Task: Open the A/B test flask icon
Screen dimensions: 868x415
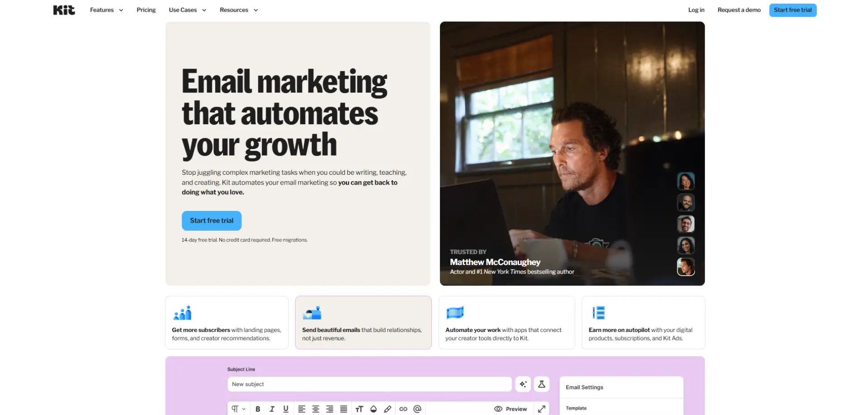Action: coord(542,384)
